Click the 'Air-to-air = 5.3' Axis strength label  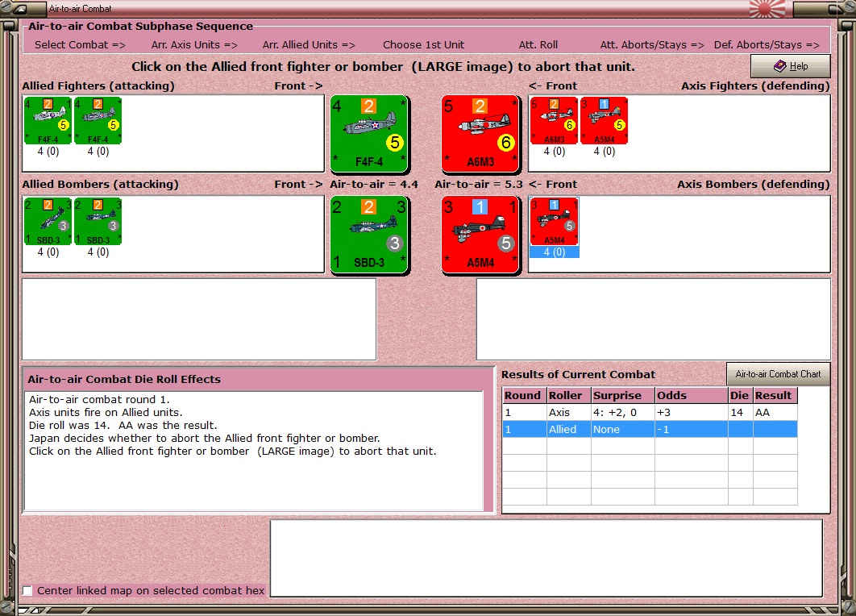pyautogui.click(x=479, y=185)
